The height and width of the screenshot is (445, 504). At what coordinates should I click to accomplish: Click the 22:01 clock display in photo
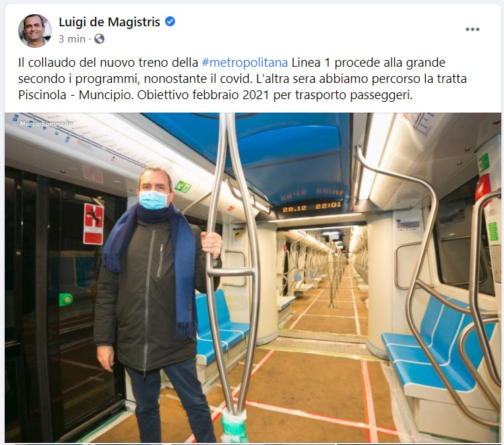click(328, 206)
